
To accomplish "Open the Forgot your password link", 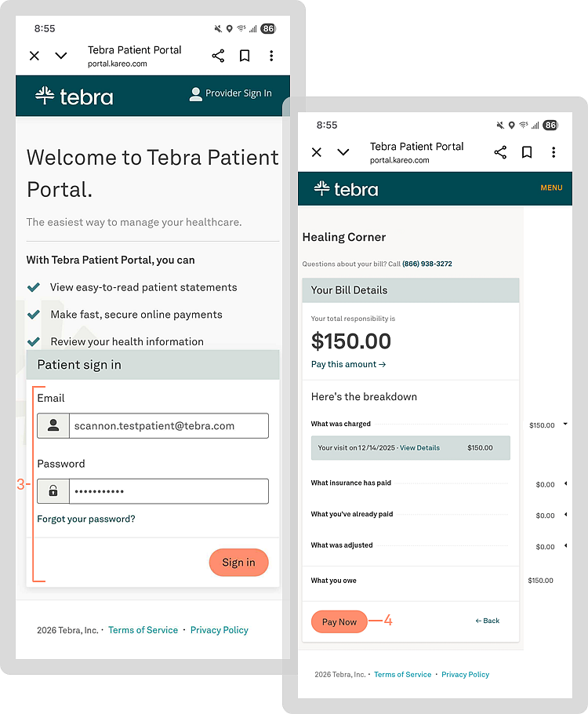I will [86, 519].
